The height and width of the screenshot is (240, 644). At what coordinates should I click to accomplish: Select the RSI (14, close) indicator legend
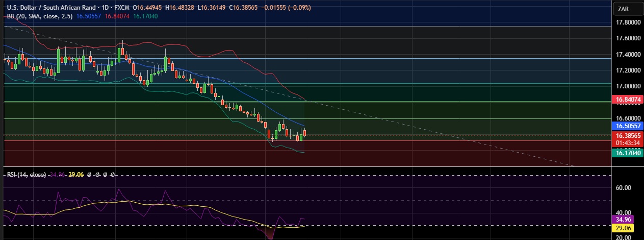click(26, 175)
